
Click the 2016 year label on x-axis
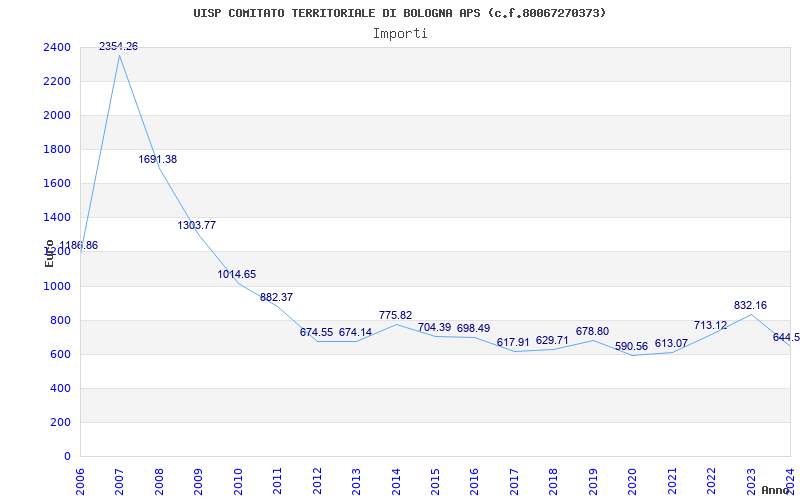tap(474, 483)
